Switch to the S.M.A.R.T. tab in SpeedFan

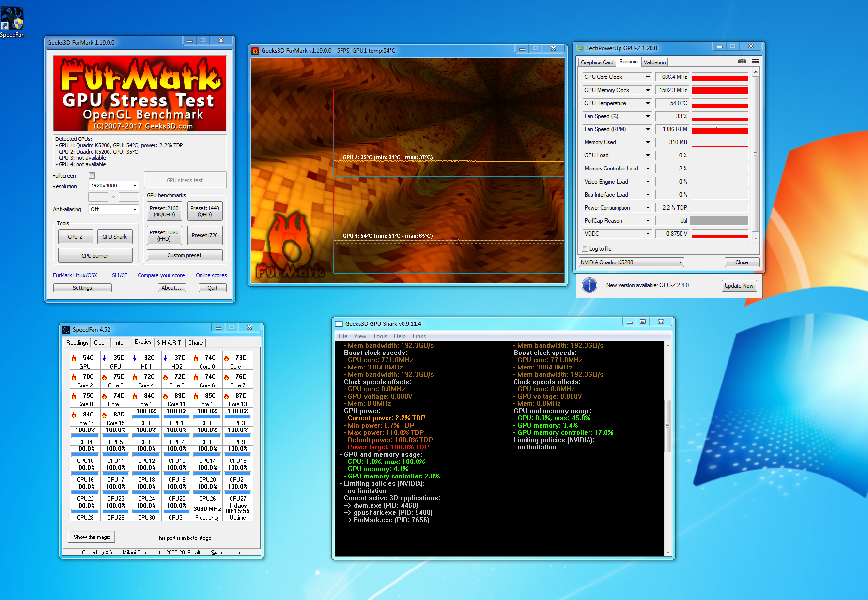click(170, 343)
